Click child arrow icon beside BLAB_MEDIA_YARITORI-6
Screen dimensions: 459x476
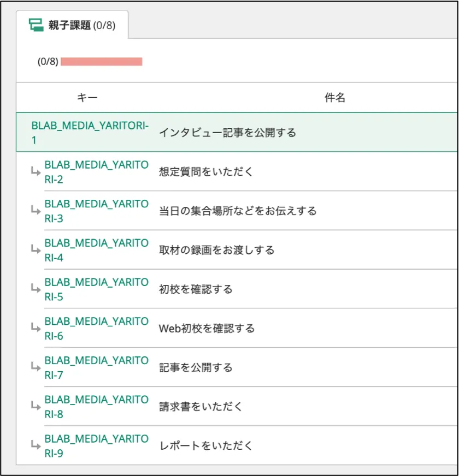(36, 328)
